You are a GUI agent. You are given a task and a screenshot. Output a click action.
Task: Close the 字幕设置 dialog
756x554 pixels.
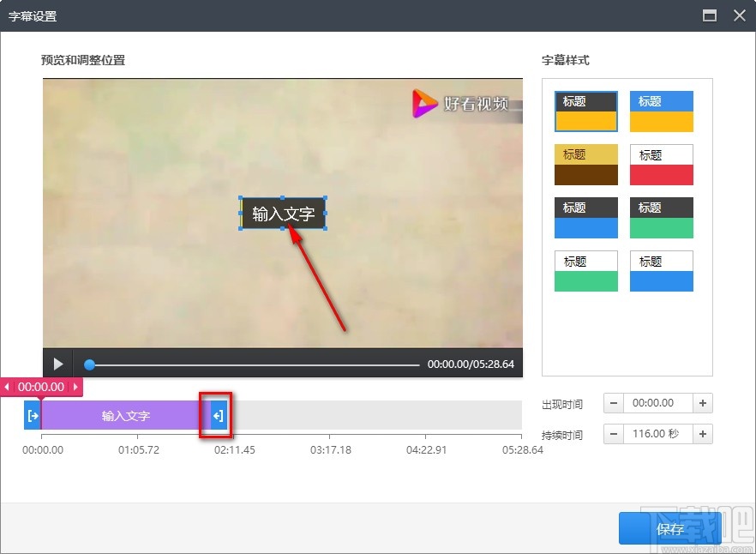(740, 16)
